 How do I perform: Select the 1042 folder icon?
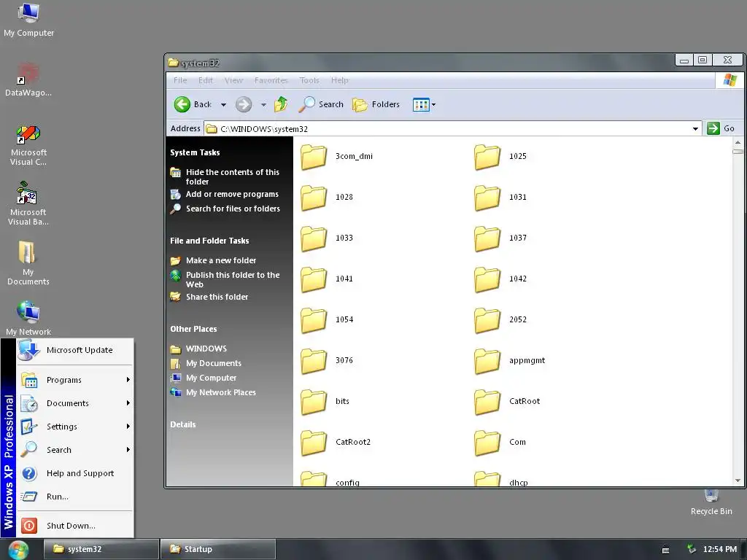click(x=487, y=279)
